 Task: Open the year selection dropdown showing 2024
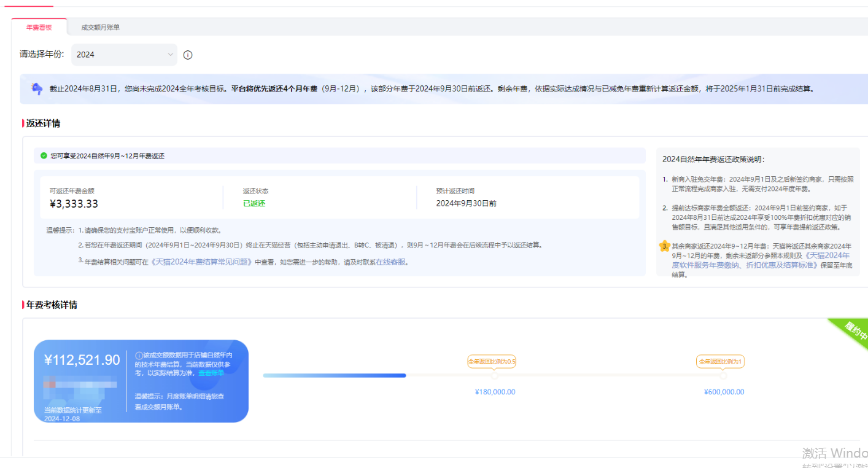(124, 55)
